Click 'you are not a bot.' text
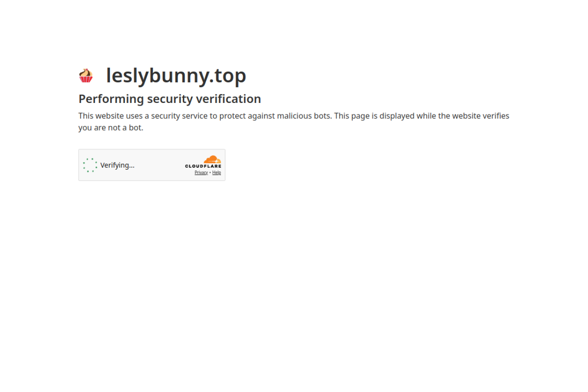Screen dimensions: 588x392 111,128
